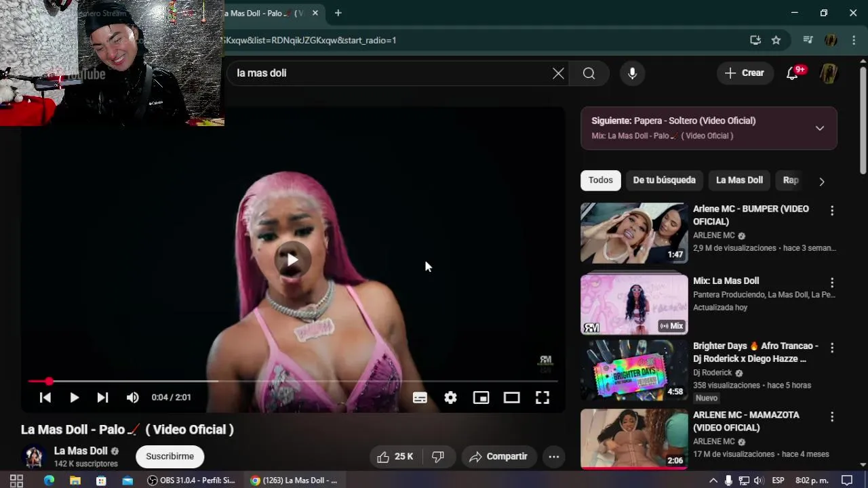Open ARLENE MC MAMAZOTA video title

tap(746, 421)
